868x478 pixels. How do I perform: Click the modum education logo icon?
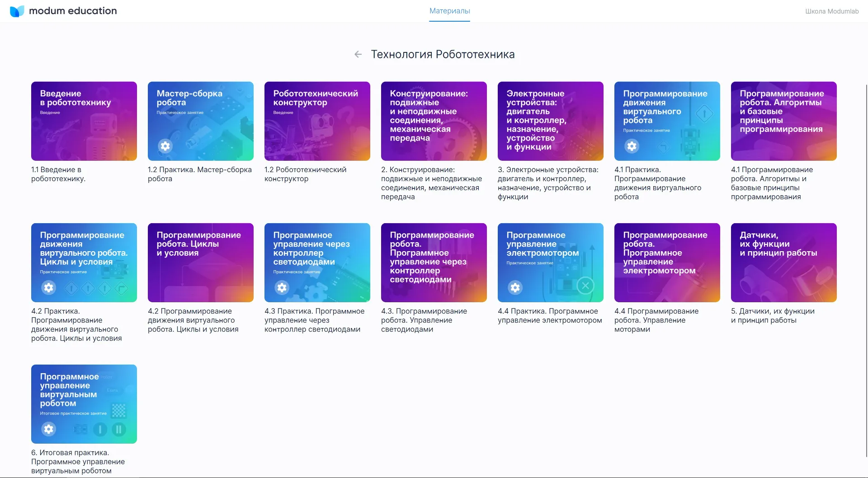17,11
